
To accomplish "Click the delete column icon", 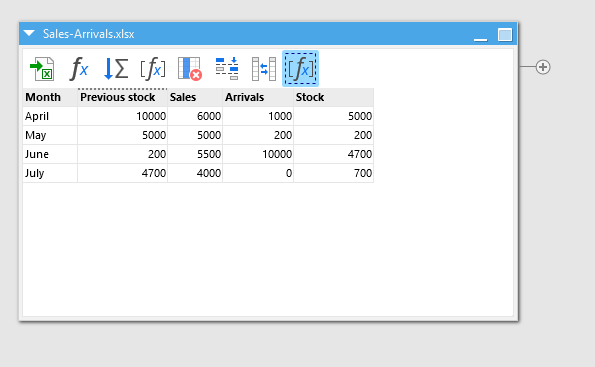I will point(190,69).
